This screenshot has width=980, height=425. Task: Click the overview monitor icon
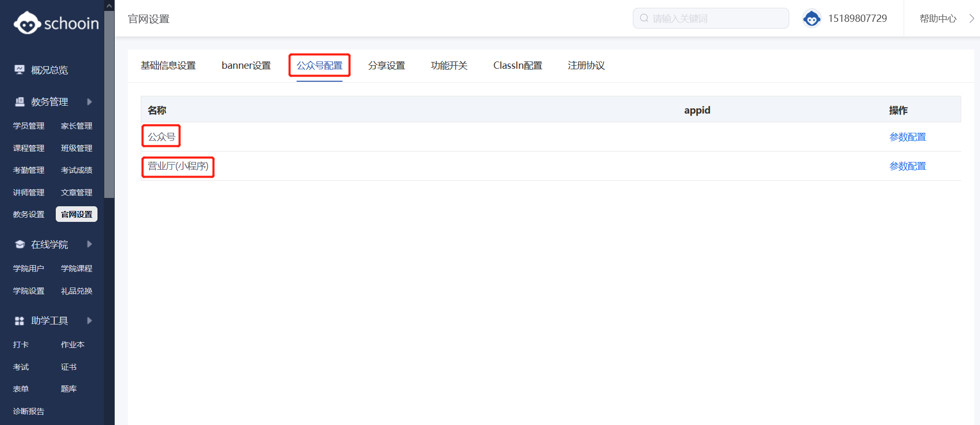pyautogui.click(x=19, y=70)
